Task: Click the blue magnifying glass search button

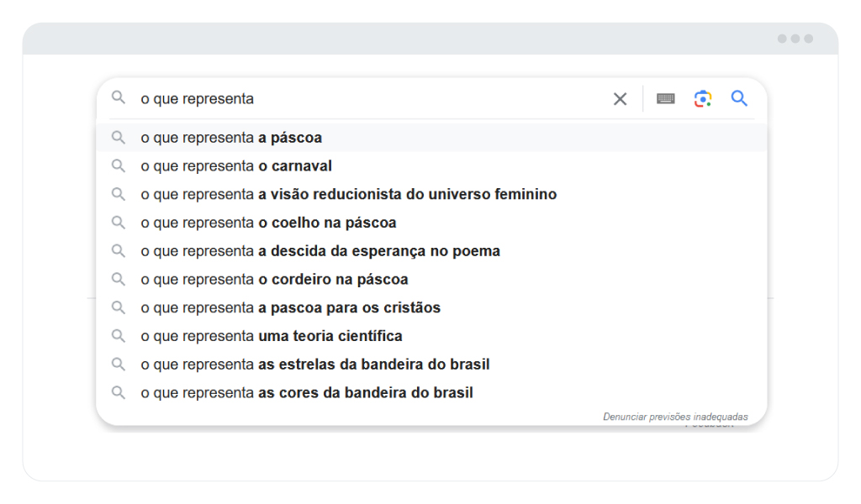Action: (739, 99)
